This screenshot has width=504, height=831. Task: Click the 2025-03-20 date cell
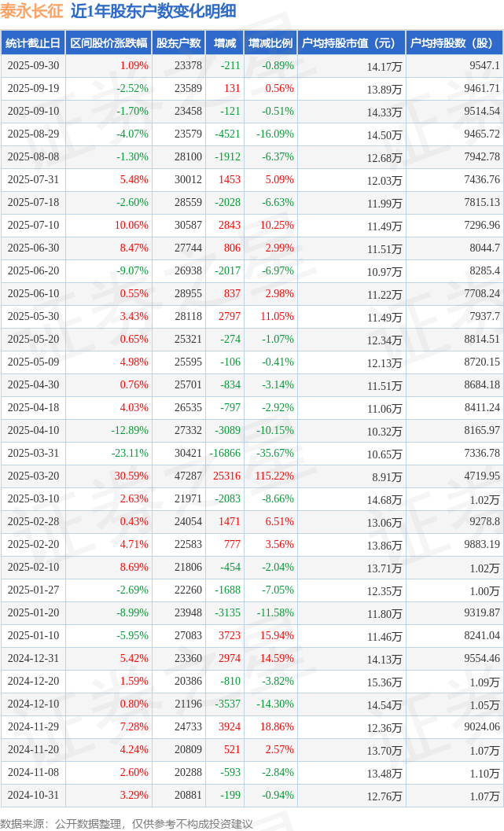click(33, 476)
